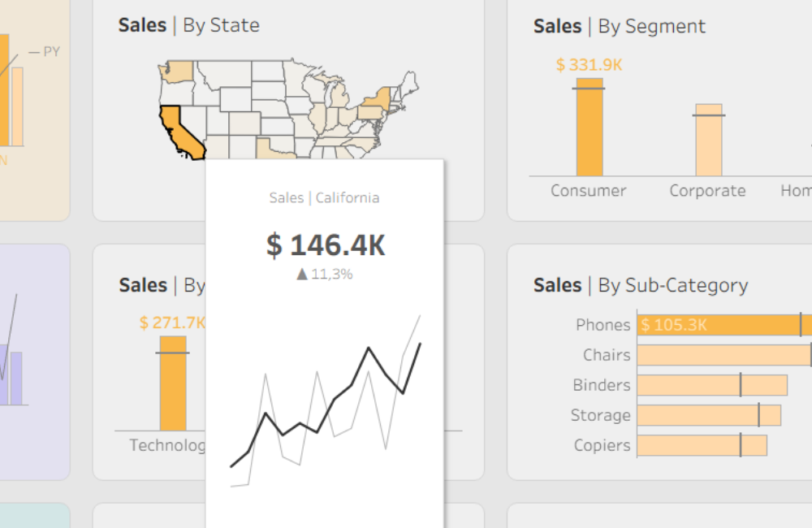Click the dark sales trend line
This screenshot has height=528, width=812.
pos(369,349)
